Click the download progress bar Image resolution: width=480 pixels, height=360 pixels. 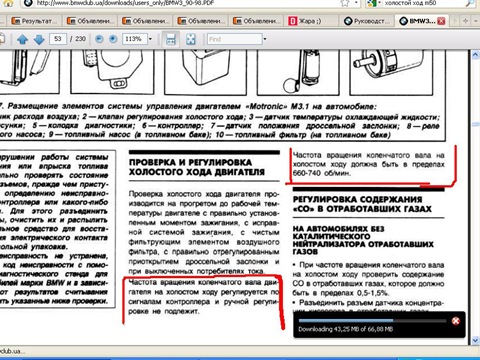(x=372, y=321)
